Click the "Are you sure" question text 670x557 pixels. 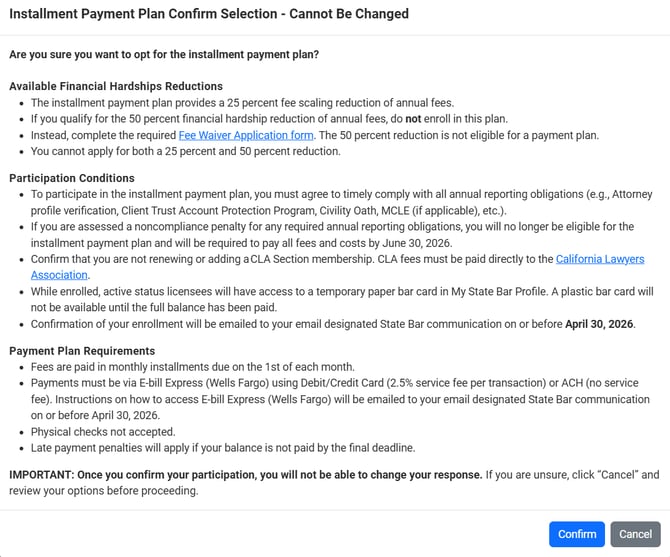point(164,54)
